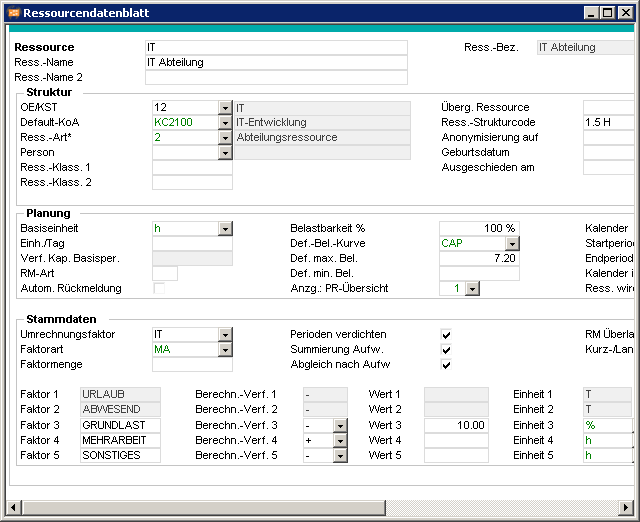Click the Abteilungsressource description text
The width and height of the screenshot is (640, 522).
(287, 138)
